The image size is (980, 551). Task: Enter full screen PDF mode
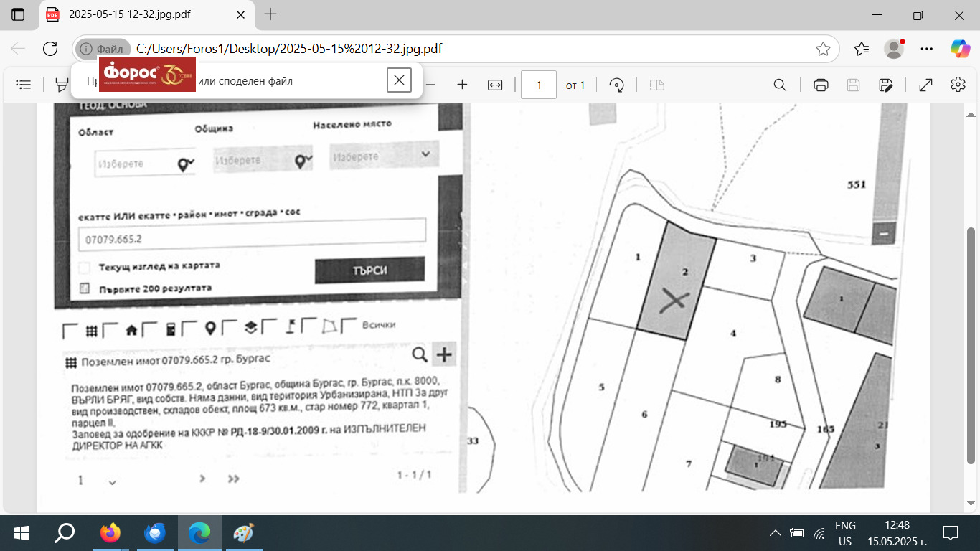[925, 85]
